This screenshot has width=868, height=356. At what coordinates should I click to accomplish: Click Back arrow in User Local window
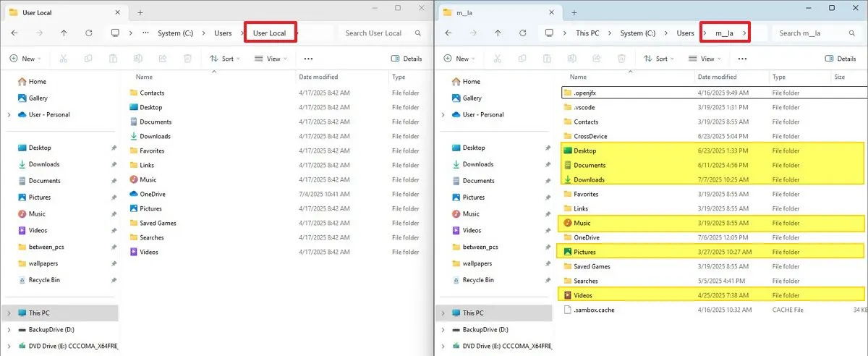tap(14, 33)
